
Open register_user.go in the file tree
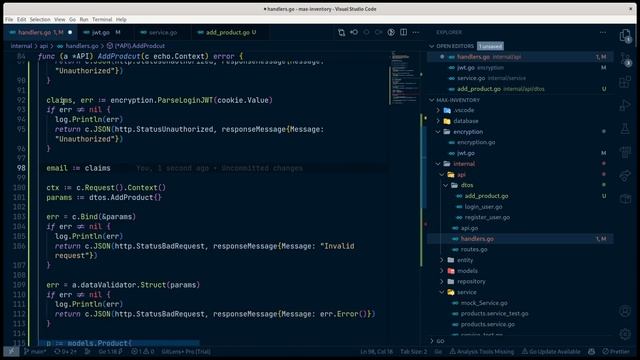pos(487,217)
